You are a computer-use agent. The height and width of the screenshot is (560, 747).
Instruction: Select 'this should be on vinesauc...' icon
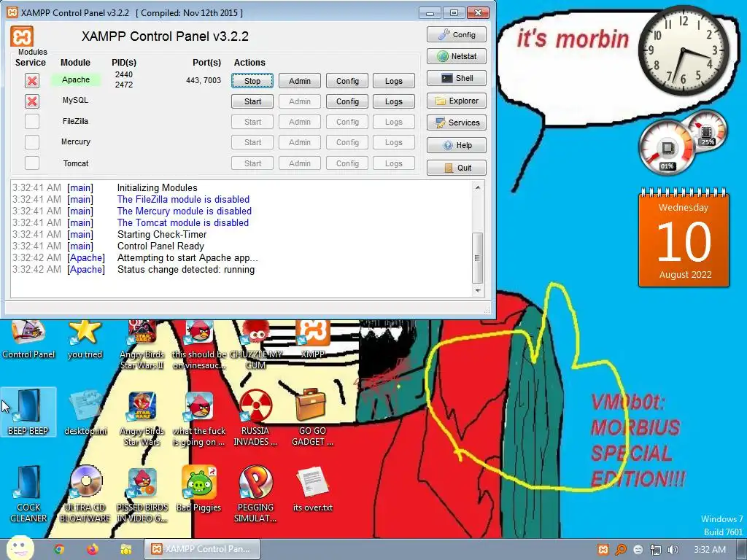point(199,345)
